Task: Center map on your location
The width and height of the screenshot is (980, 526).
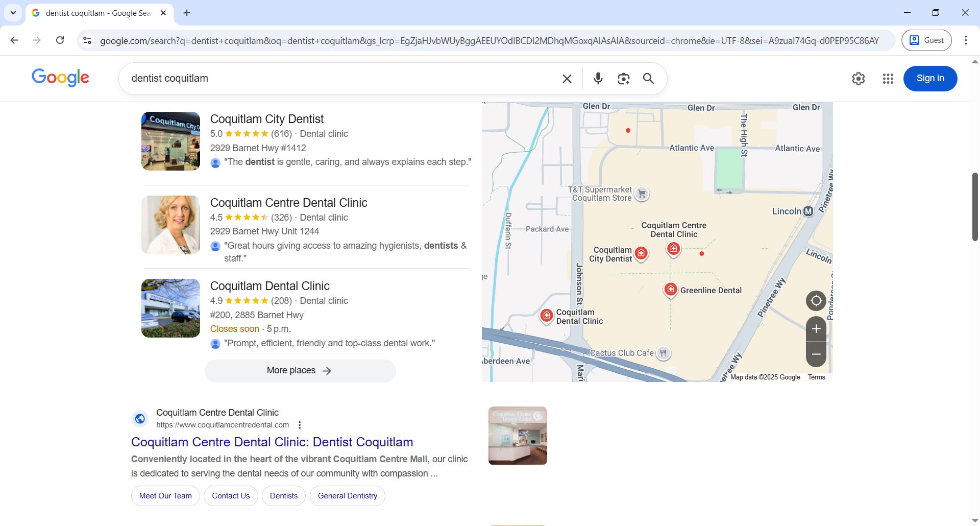Action: pyautogui.click(x=816, y=301)
